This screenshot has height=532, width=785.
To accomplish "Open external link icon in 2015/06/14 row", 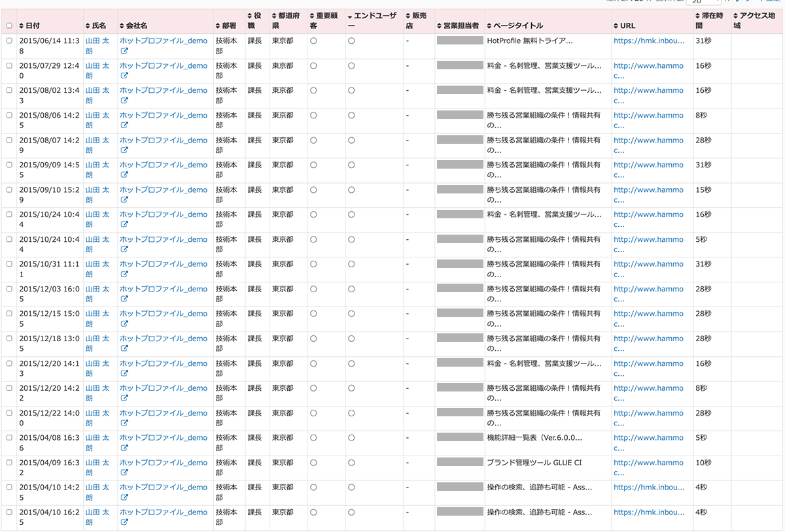I will 124,51.
